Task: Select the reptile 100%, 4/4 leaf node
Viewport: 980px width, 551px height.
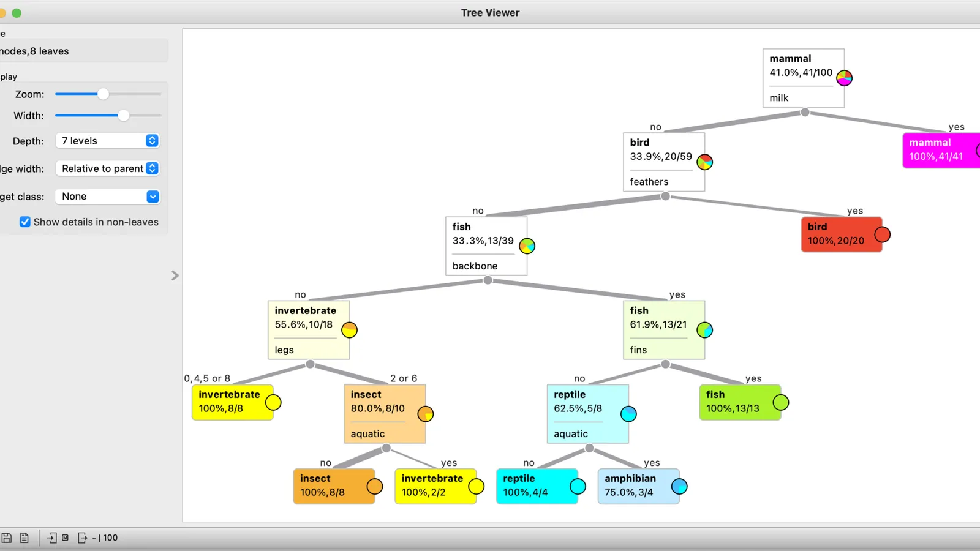Action: [537, 486]
